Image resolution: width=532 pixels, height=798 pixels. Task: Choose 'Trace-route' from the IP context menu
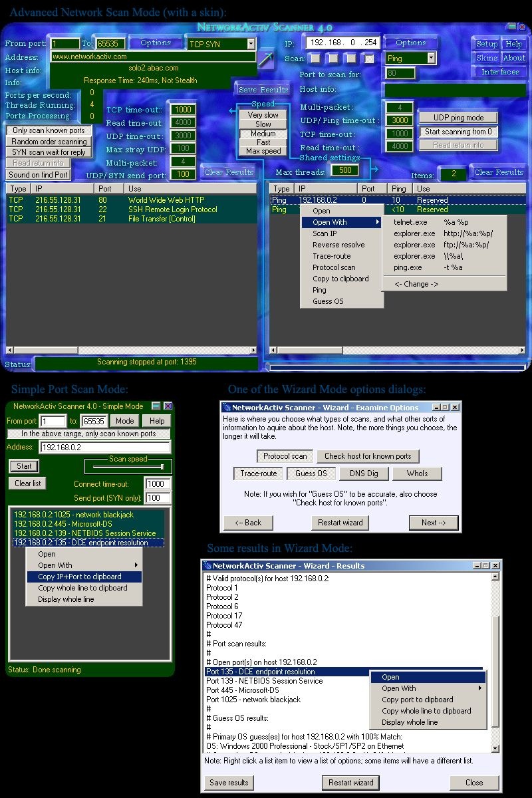(342, 256)
